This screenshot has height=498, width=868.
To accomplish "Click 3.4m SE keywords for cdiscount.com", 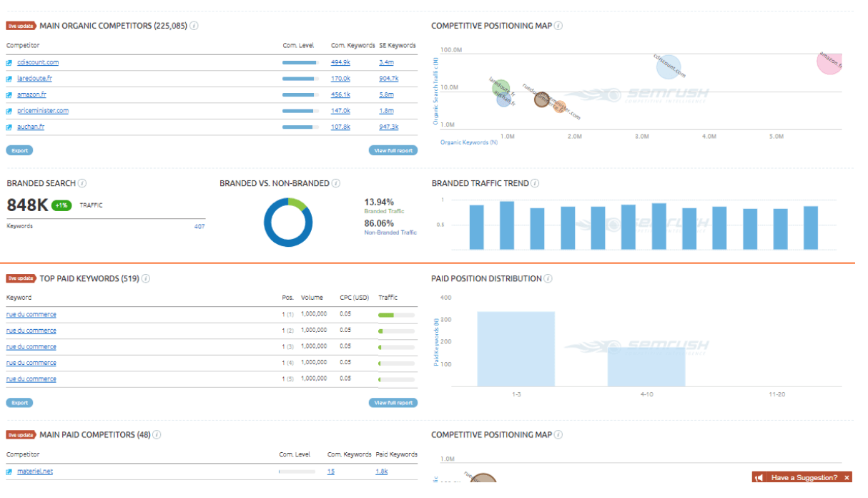I will 386,62.
